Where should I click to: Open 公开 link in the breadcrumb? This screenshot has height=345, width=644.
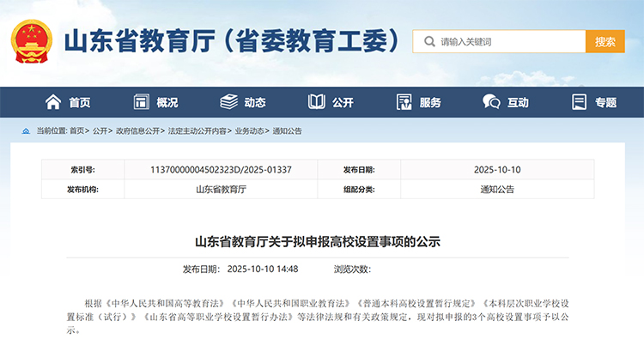tap(100, 131)
